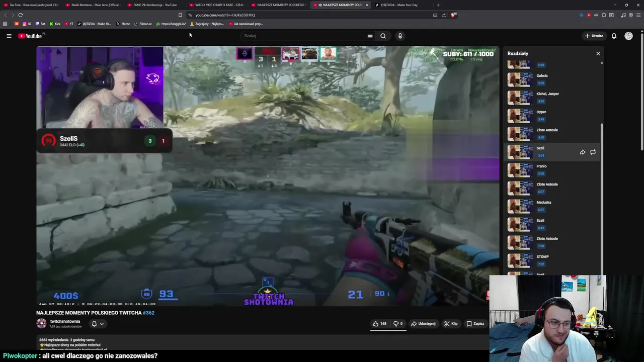Dislike the video
The width and height of the screenshot is (644, 362).
tap(397, 324)
